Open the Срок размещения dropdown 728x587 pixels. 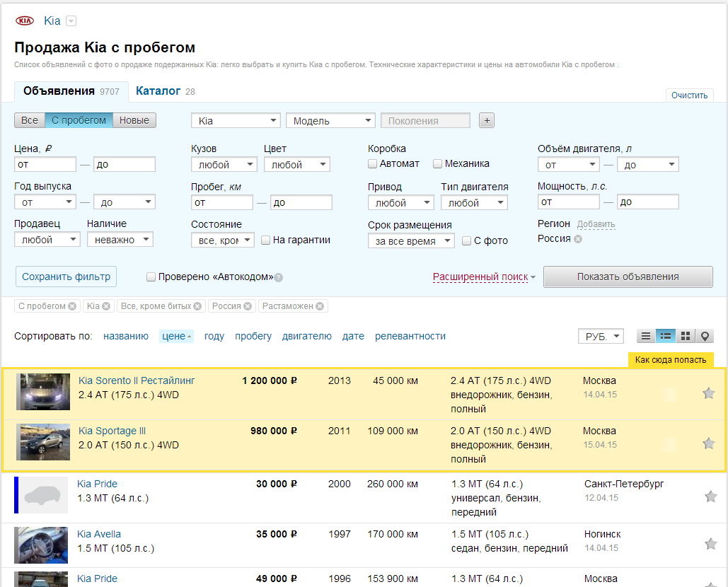point(411,241)
